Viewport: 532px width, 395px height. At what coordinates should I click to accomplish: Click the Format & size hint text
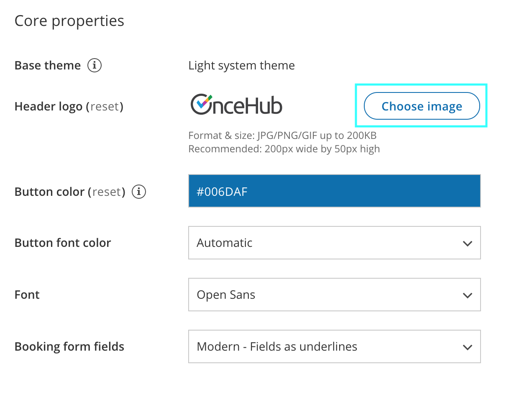pos(282,136)
